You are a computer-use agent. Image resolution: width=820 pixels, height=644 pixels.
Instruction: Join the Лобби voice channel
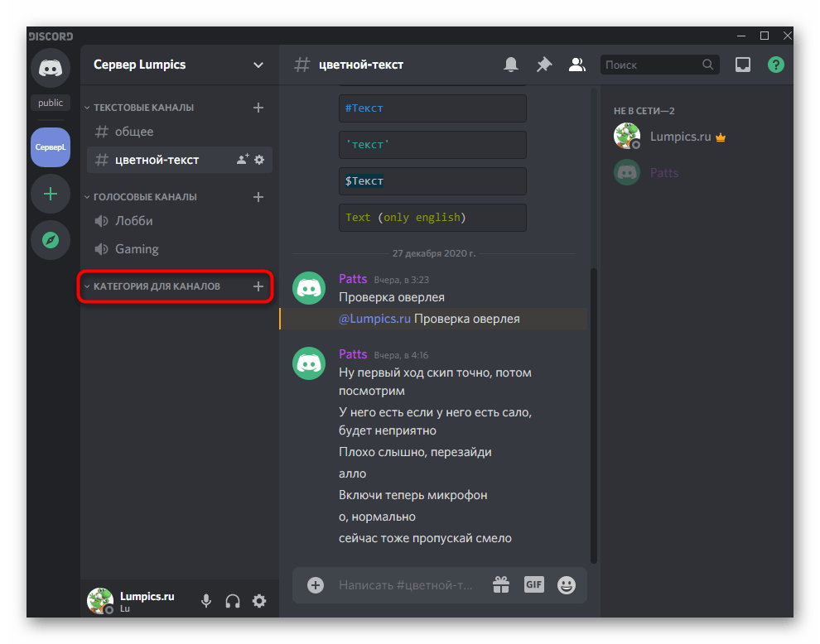(x=180, y=221)
